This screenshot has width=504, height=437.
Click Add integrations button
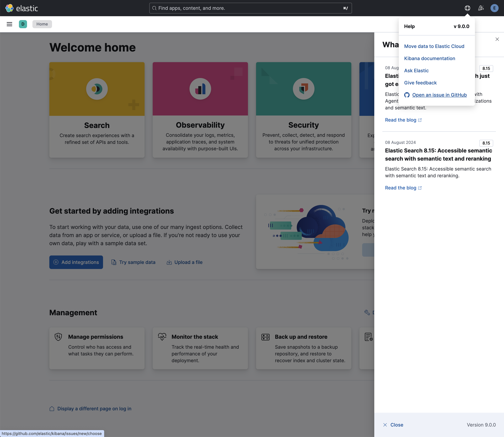pos(76,262)
